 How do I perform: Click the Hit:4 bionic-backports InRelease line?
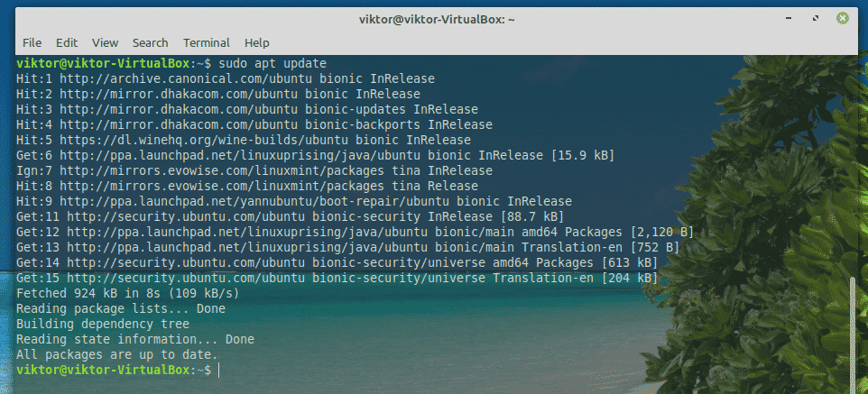coord(254,124)
